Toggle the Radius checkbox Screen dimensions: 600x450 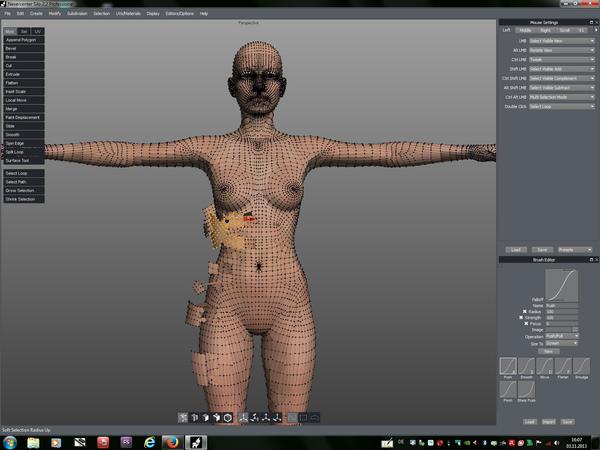pyautogui.click(x=525, y=311)
